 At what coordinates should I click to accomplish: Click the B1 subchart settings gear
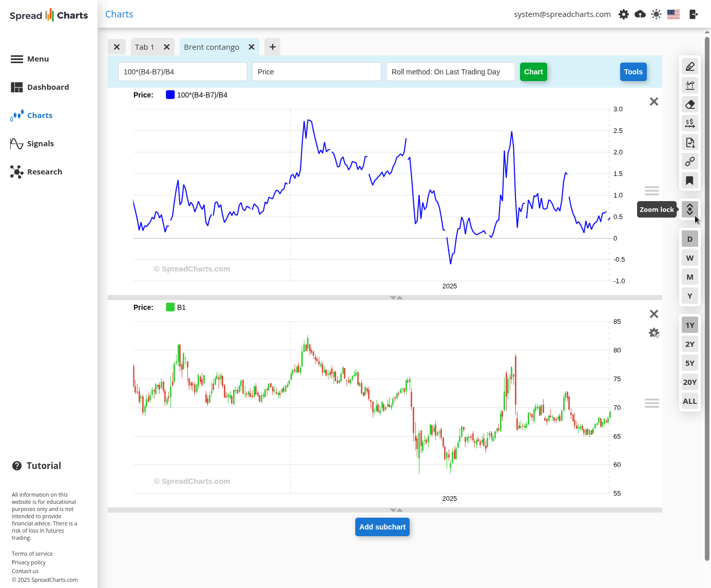(654, 333)
